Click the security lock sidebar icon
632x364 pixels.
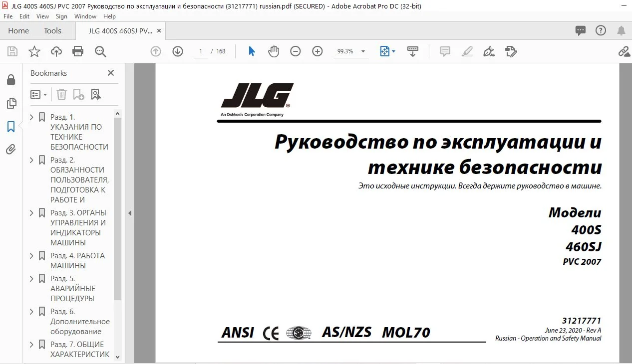pyautogui.click(x=11, y=80)
